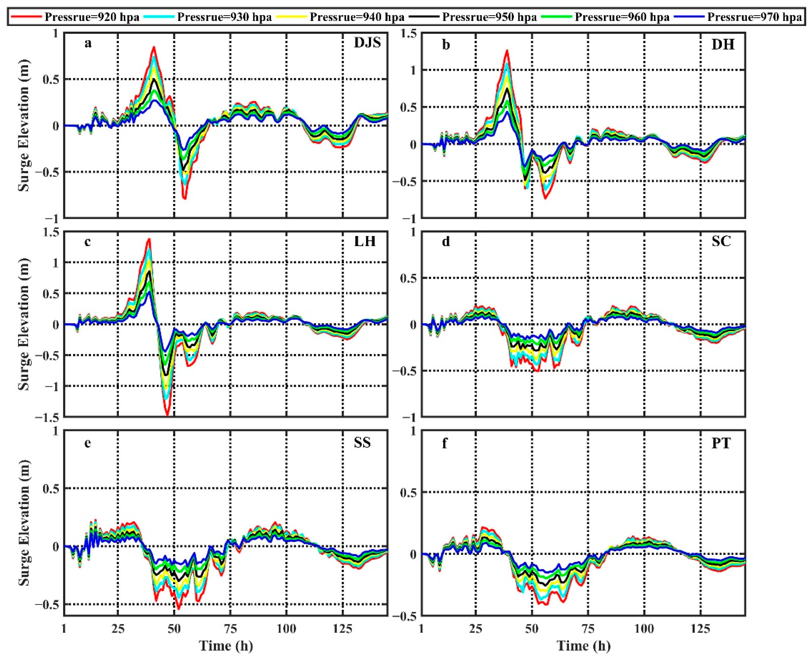
Task: Click panel letter 'a' in DJS plot
Action: click(x=88, y=44)
